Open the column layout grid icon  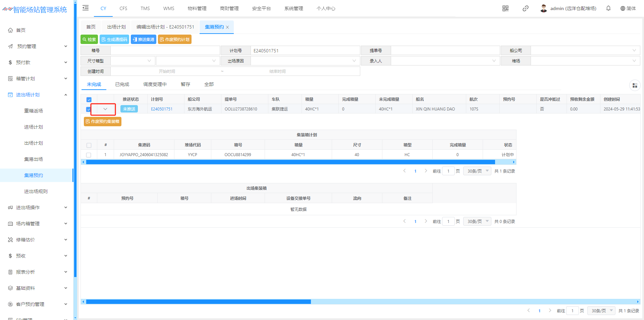tap(635, 86)
